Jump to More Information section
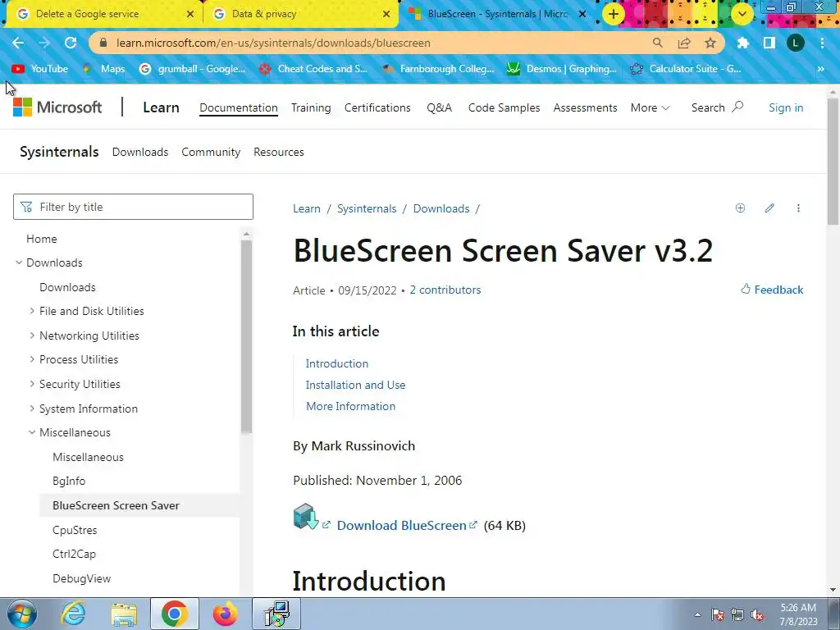Image resolution: width=840 pixels, height=630 pixels. [x=350, y=406]
